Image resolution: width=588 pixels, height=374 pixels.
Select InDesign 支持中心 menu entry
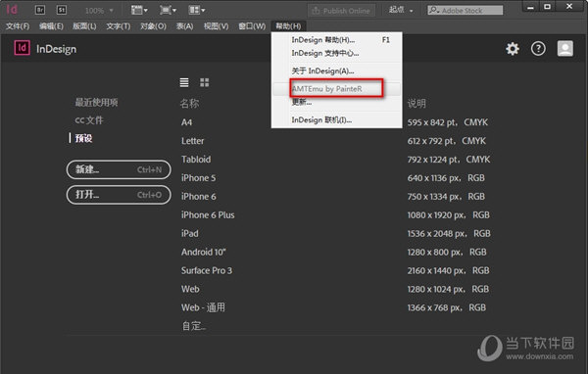(337, 53)
